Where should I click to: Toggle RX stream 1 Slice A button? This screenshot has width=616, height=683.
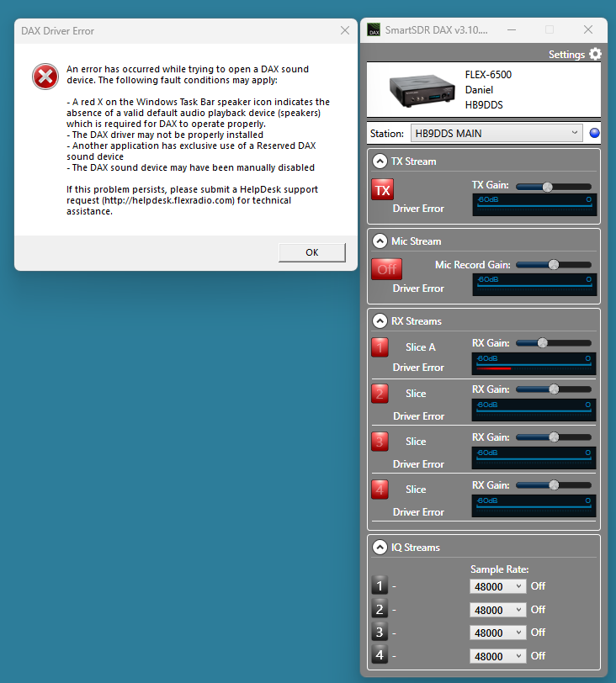(x=380, y=347)
